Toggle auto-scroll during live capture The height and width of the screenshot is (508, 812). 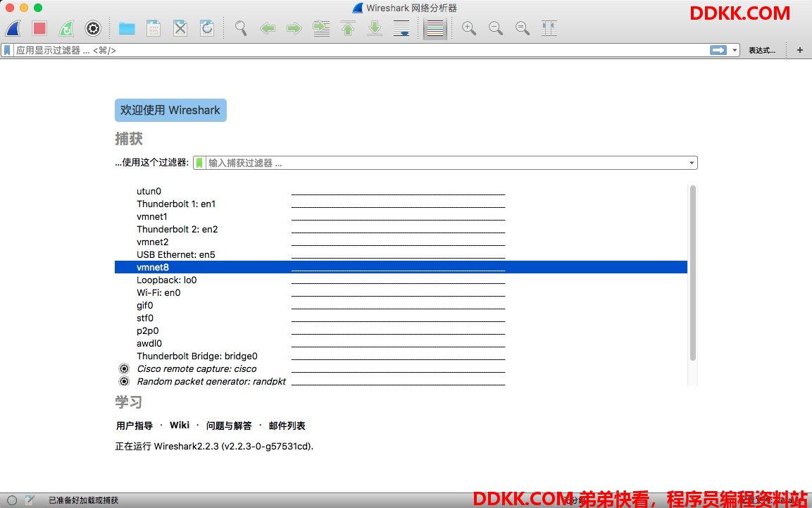401,28
